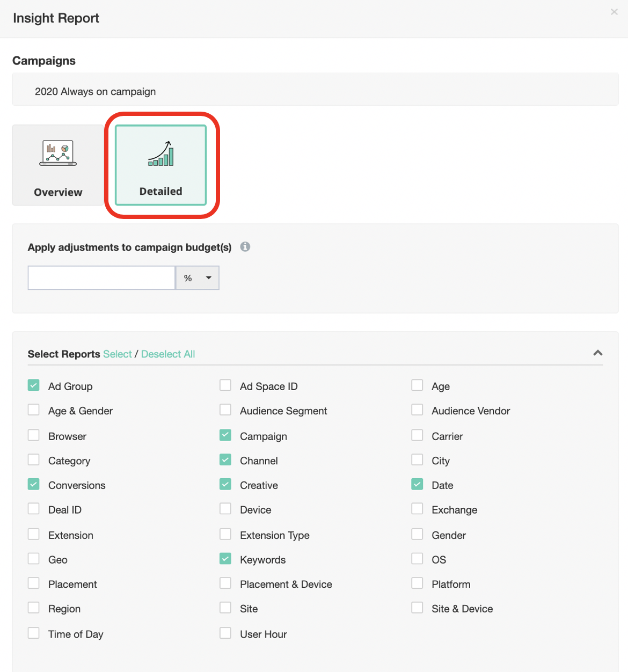This screenshot has width=628, height=672.
Task: Click the Deselect All link
Action: pos(168,354)
